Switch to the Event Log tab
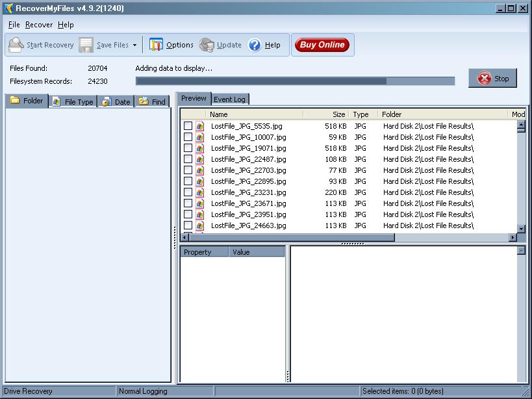 click(x=230, y=99)
